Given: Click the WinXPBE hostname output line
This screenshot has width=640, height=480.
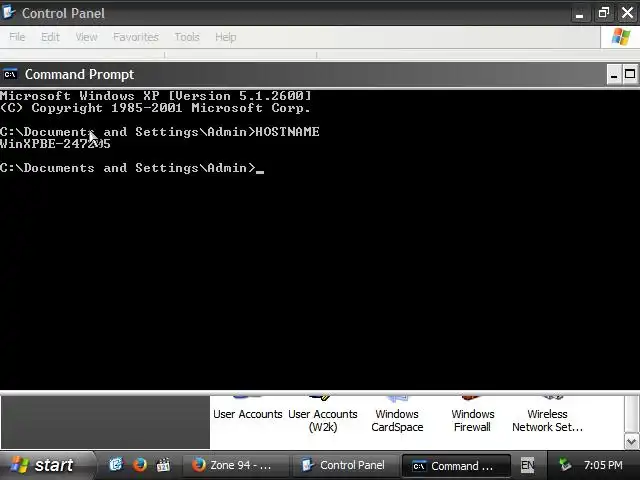Looking at the screenshot, I should pyautogui.click(x=55, y=144).
